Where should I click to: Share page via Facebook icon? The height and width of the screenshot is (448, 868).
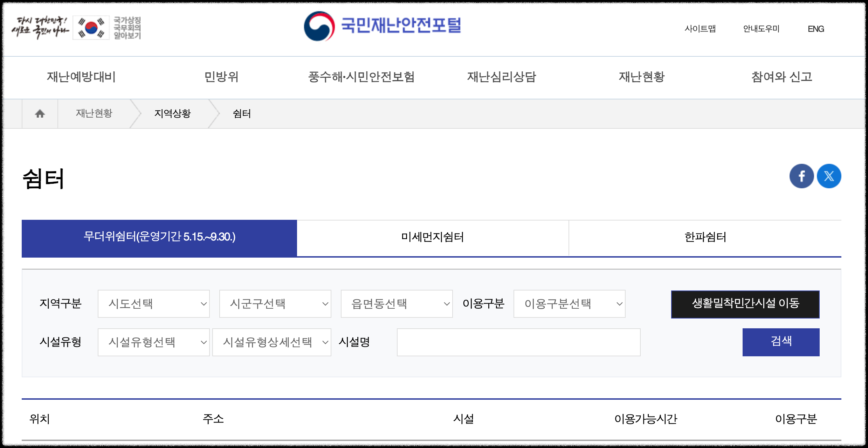801,176
